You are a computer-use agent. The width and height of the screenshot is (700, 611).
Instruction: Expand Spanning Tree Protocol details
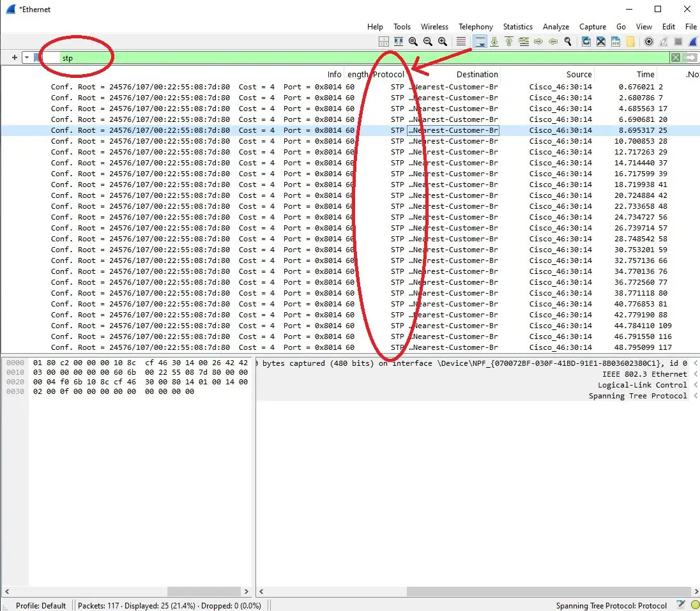coord(695,396)
